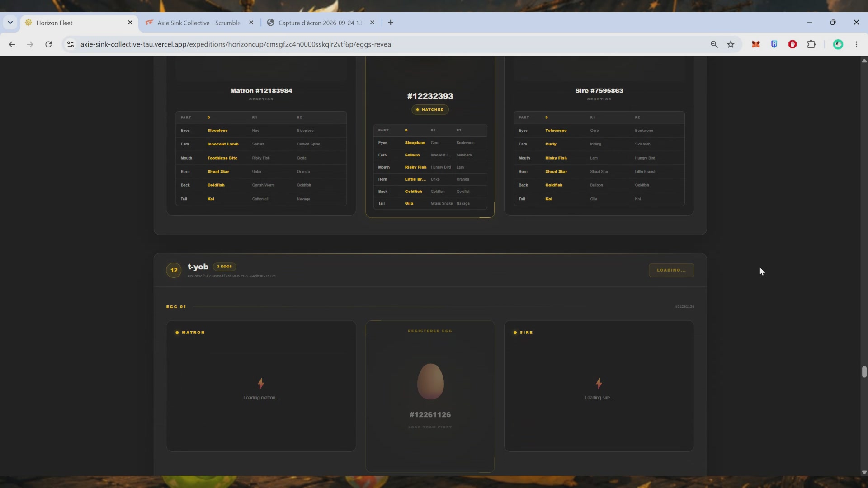Open the Bitwarden shield extension
This screenshot has height=488, width=868.
click(774, 44)
